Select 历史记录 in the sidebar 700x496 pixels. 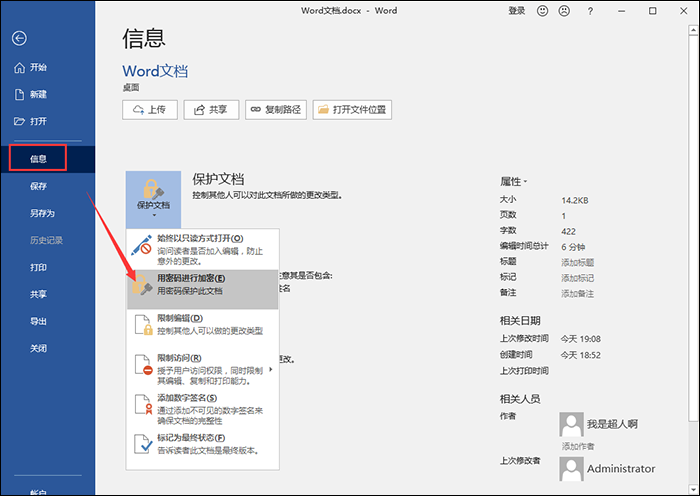click(46, 240)
